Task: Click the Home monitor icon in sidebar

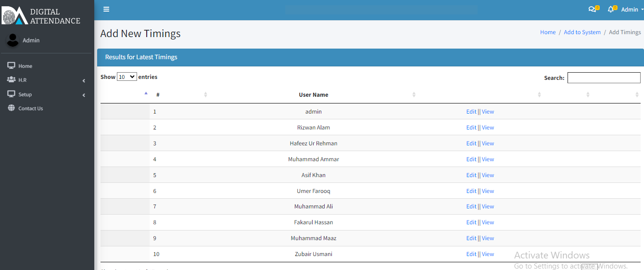Action: [11, 65]
